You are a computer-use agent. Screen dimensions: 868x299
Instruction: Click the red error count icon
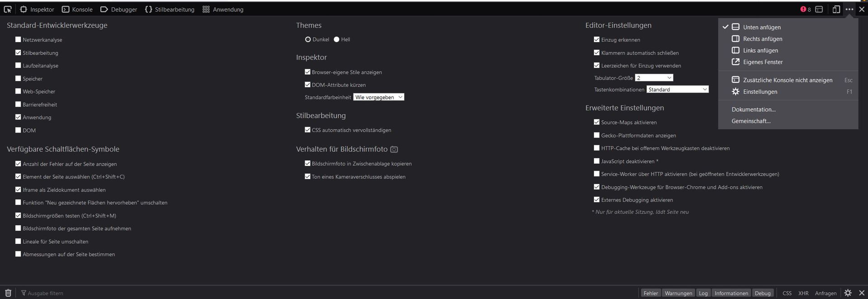click(x=803, y=9)
